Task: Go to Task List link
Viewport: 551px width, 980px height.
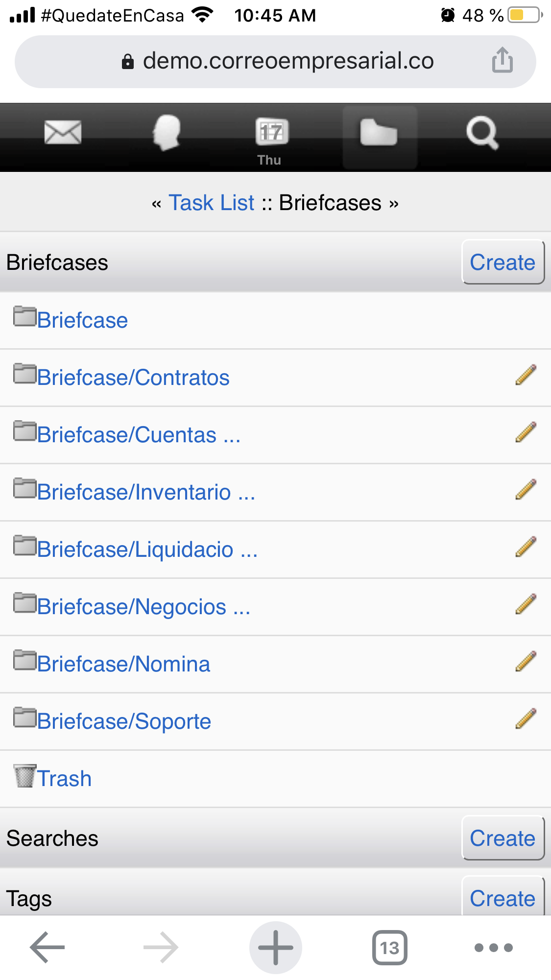Action: 212,203
